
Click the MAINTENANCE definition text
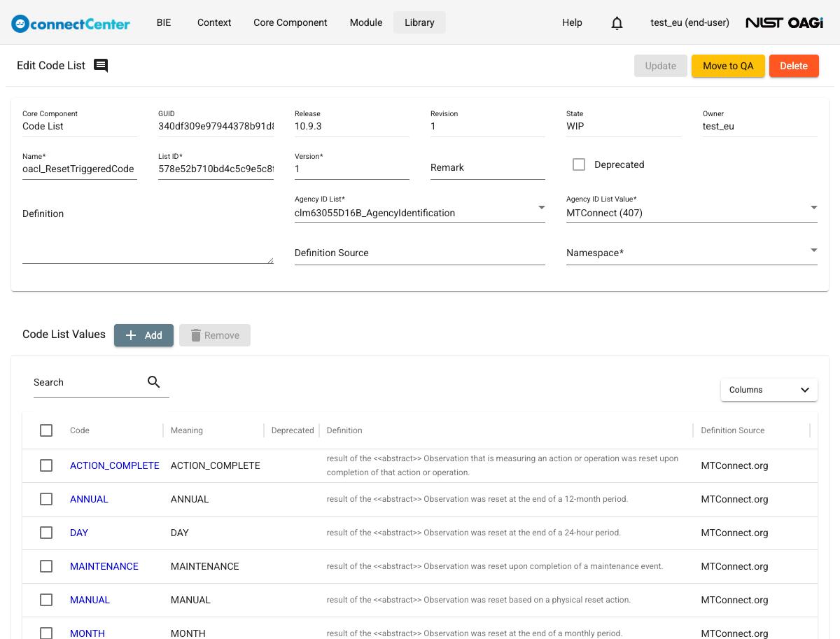coord(495,566)
